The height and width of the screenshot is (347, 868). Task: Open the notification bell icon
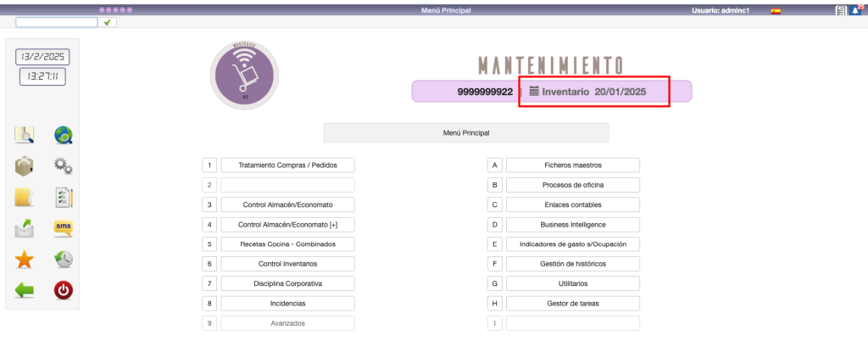click(854, 10)
